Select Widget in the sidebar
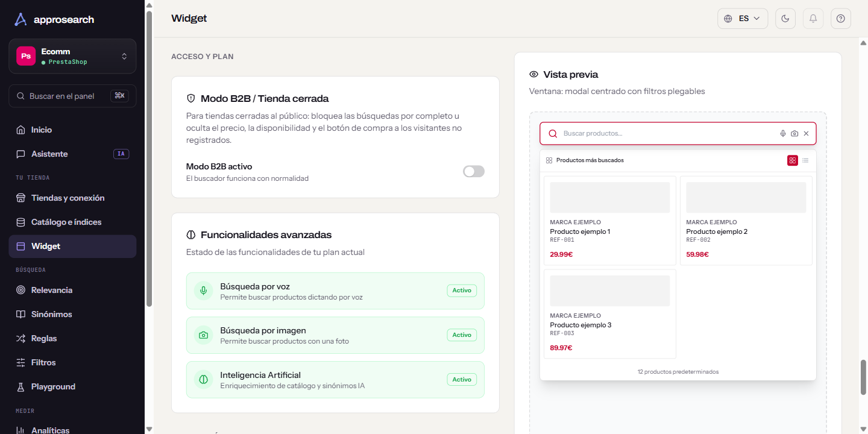This screenshot has height=434, width=868. pos(72,246)
